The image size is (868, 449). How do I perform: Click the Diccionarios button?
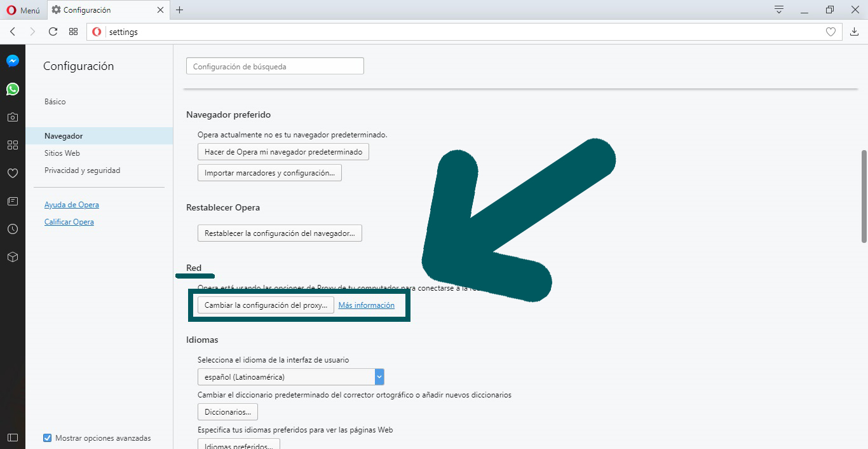tap(228, 412)
